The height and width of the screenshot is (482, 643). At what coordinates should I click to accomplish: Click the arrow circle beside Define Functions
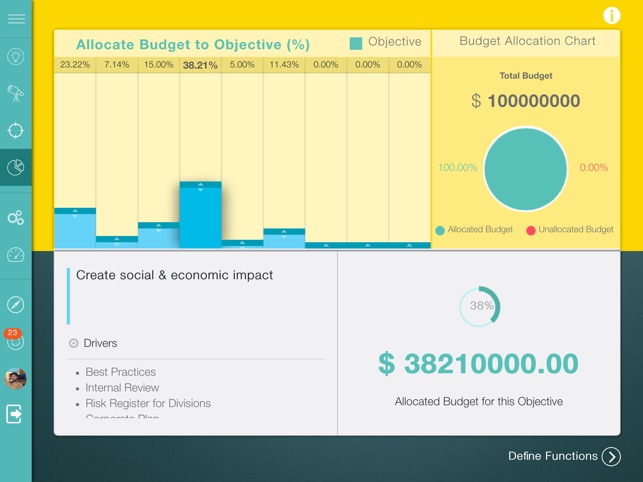coord(611,457)
